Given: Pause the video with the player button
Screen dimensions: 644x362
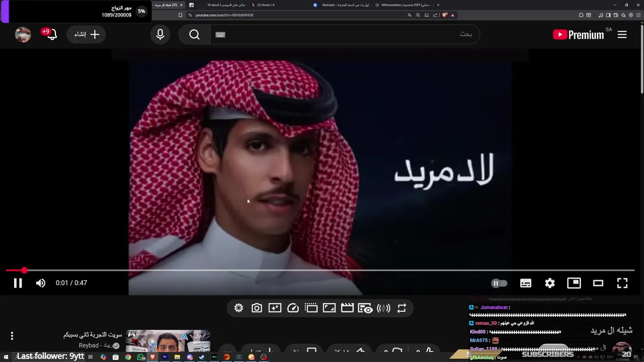Looking at the screenshot, I should pyautogui.click(x=18, y=283).
